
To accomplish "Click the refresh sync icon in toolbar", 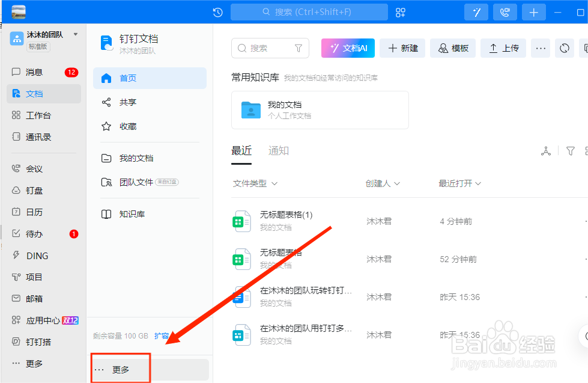I will pos(565,48).
